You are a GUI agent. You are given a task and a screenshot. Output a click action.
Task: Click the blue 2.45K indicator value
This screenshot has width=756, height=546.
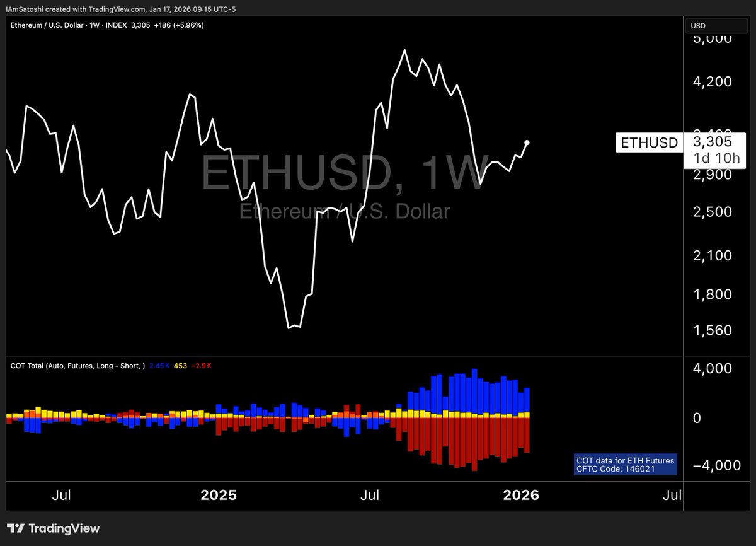click(160, 366)
